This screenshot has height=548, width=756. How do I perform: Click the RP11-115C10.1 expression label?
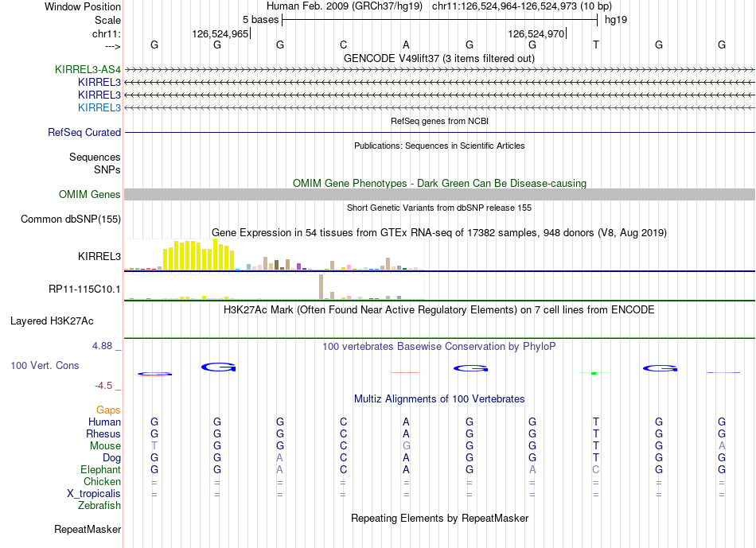click(x=85, y=290)
